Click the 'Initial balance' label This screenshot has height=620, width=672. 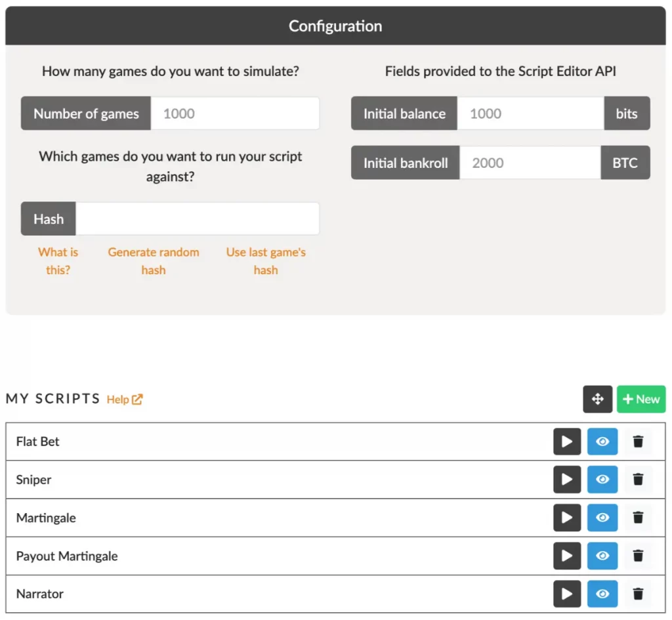(x=404, y=114)
